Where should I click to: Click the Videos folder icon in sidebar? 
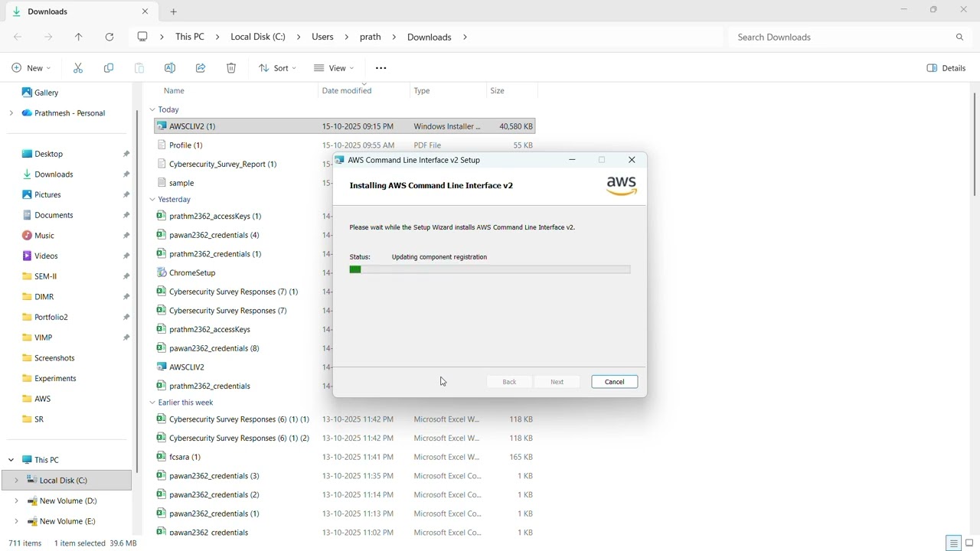click(28, 256)
